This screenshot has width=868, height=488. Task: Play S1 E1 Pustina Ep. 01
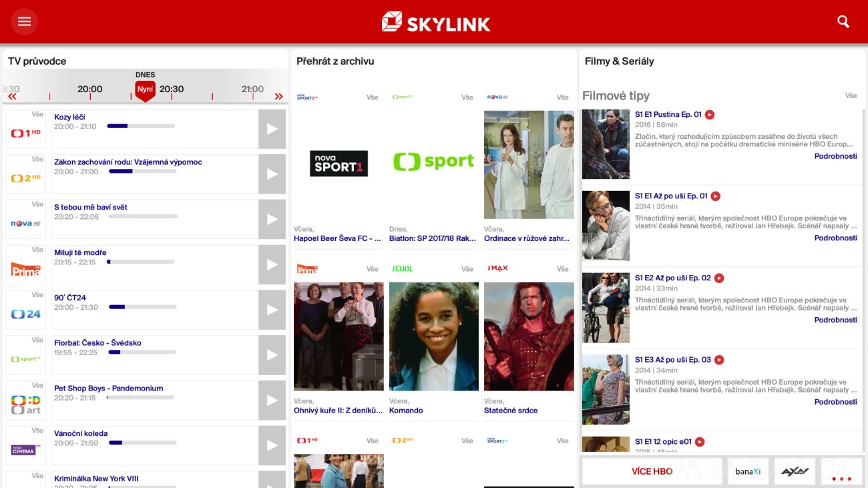710,115
